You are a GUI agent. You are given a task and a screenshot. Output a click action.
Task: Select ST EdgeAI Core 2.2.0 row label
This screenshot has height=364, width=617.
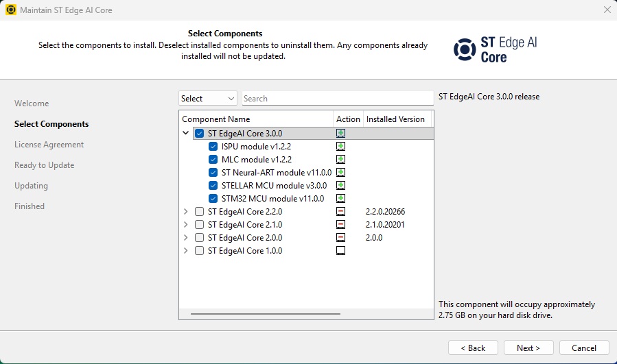(x=245, y=212)
